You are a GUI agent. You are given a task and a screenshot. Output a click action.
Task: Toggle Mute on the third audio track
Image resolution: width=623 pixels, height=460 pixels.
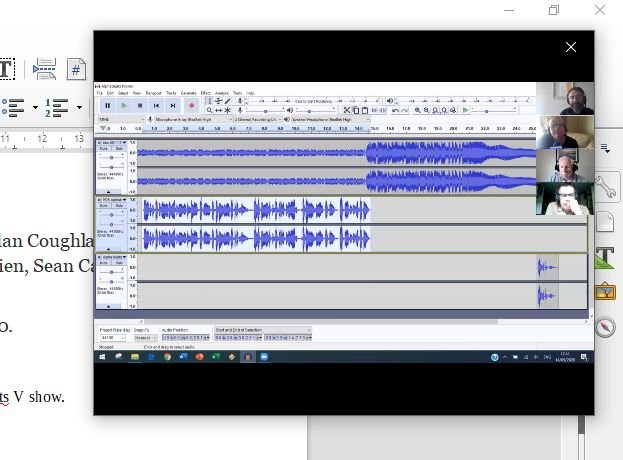tap(104, 263)
